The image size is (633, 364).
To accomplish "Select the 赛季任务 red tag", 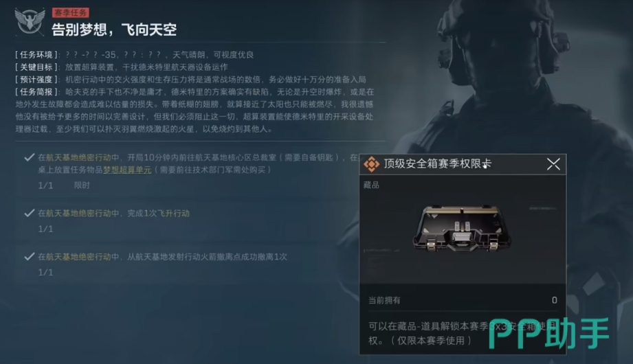I will click(71, 13).
